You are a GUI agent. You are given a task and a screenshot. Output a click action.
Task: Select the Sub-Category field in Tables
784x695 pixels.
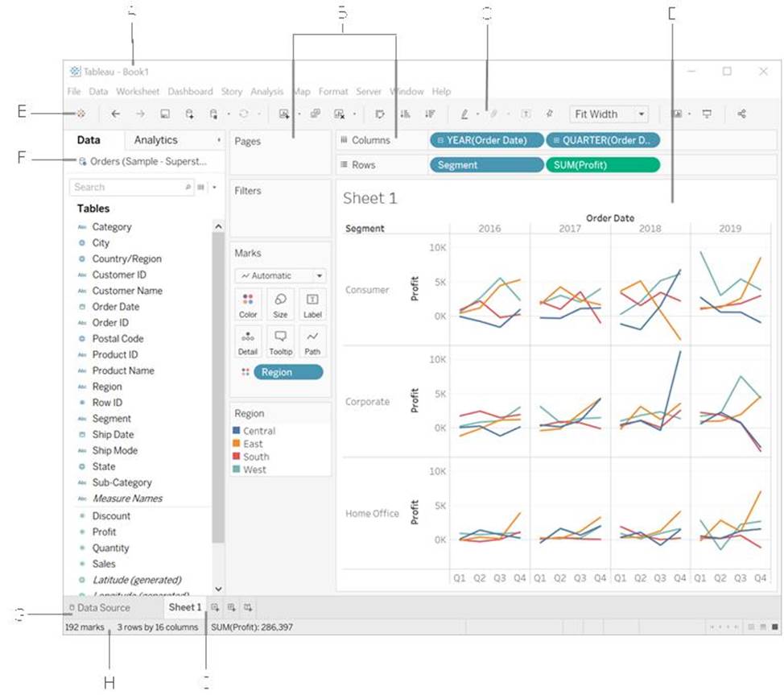point(122,482)
